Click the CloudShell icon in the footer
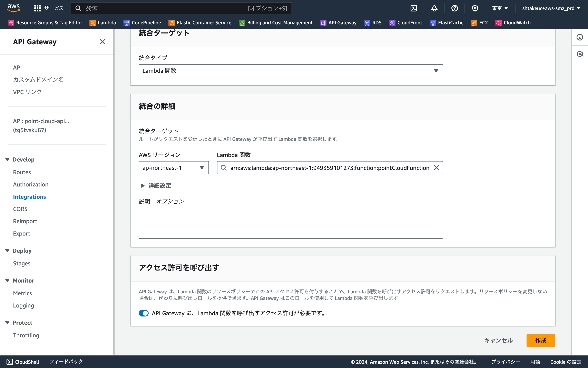The image size is (588, 368). pyautogui.click(x=10, y=362)
